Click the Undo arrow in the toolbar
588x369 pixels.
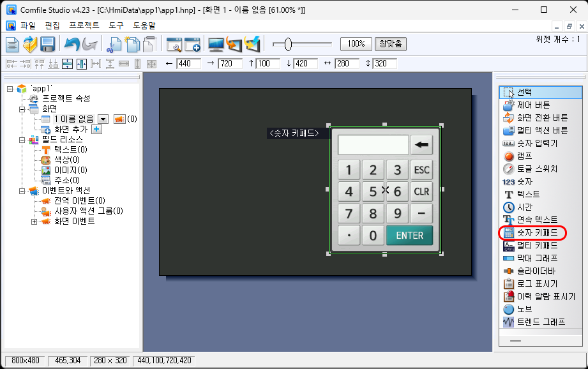(x=72, y=44)
